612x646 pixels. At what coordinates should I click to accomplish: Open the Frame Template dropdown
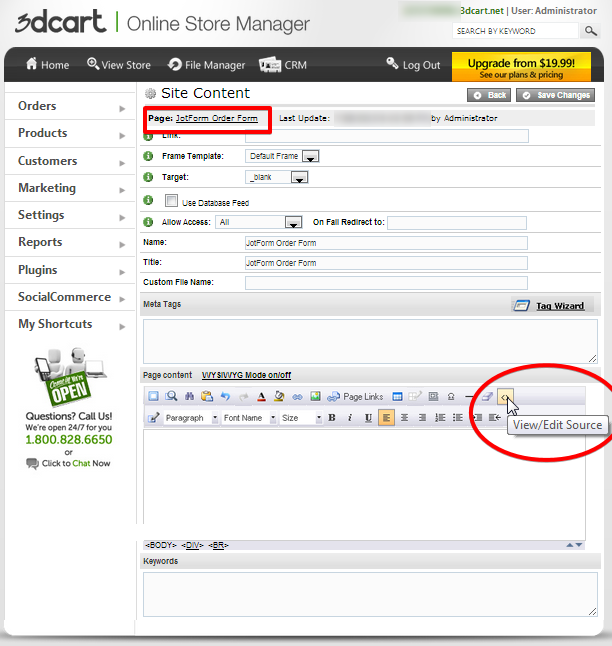click(x=310, y=156)
